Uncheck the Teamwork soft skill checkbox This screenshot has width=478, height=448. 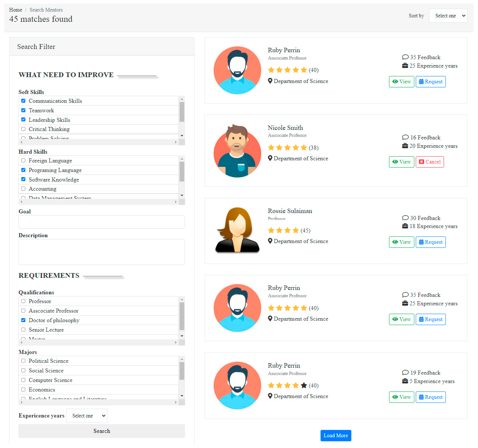(23, 110)
